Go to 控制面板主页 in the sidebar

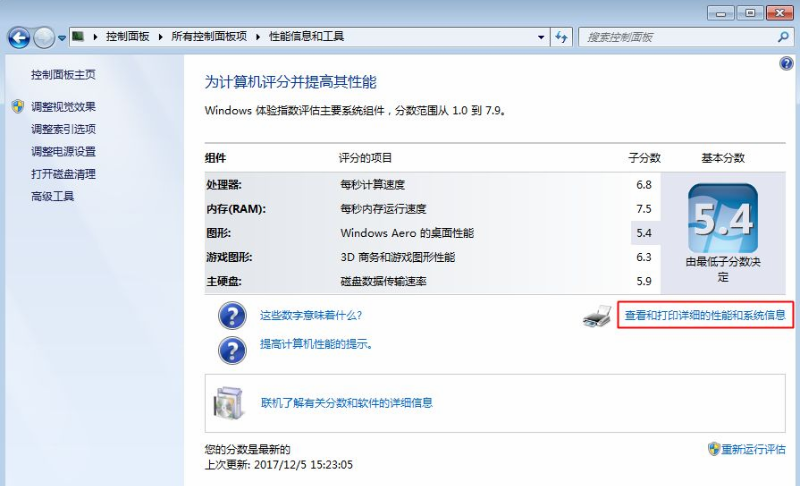click(63, 75)
